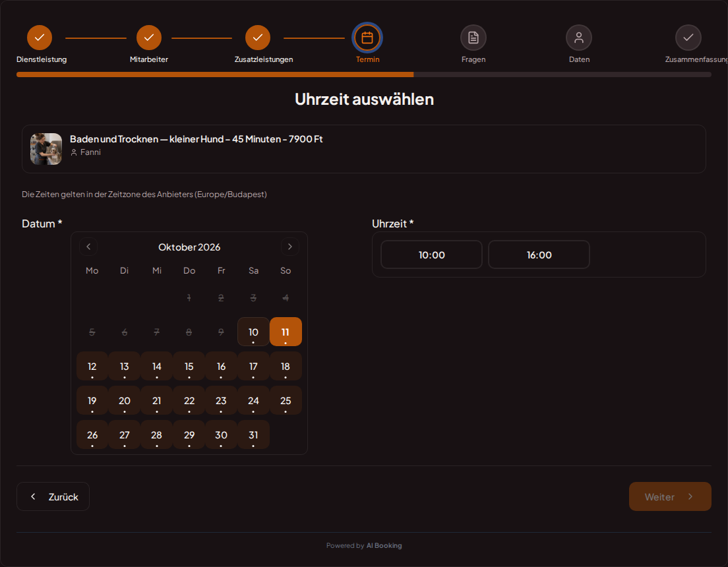Go to previous month in calendar

tap(88, 247)
